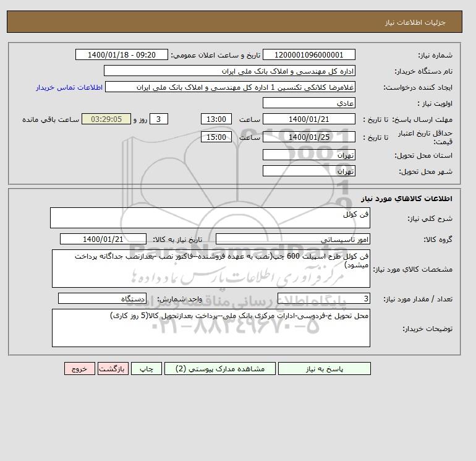This screenshot has width=476, height=461.
Task: Click تاریخ و ساعت اعلان عمومی label
Action: tap(216, 55)
